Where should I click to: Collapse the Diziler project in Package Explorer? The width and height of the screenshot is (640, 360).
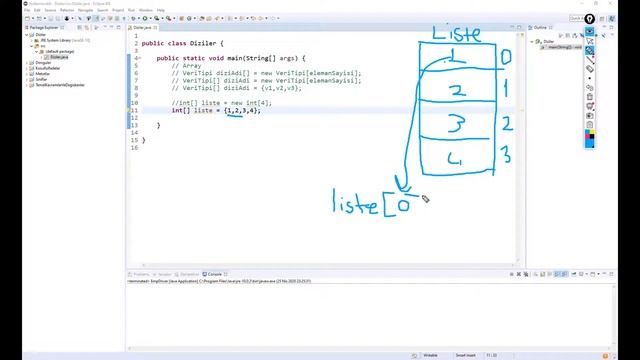click(x=27, y=35)
